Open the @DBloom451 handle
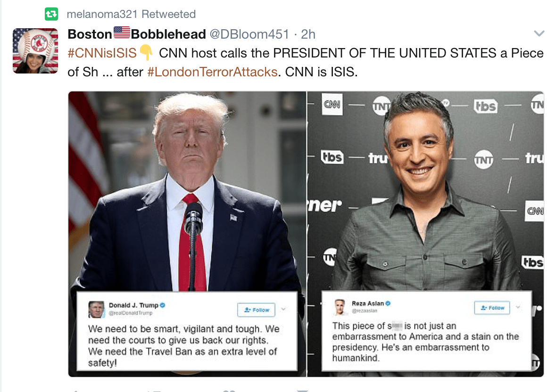This screenshot has width=547, height=392. point(249,34)
